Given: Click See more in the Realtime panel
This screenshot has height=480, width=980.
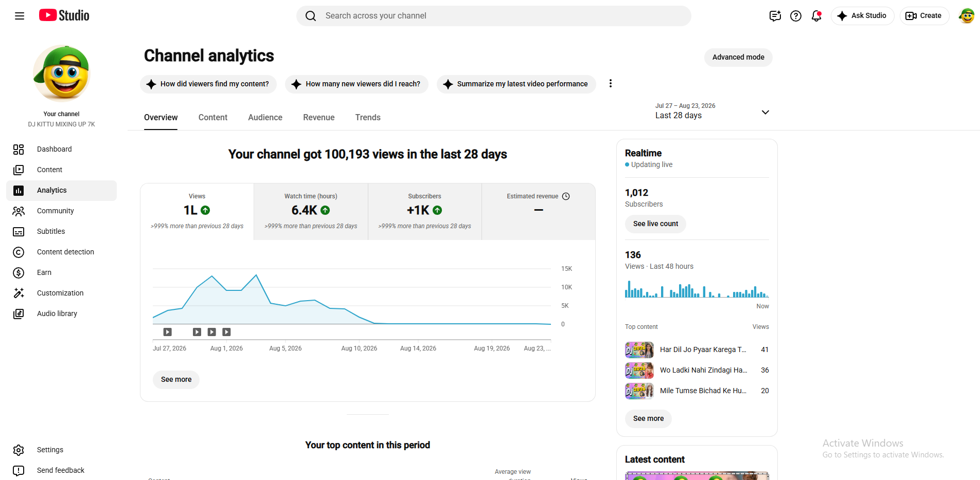Looking at the screenshot, I should (648, 418).
